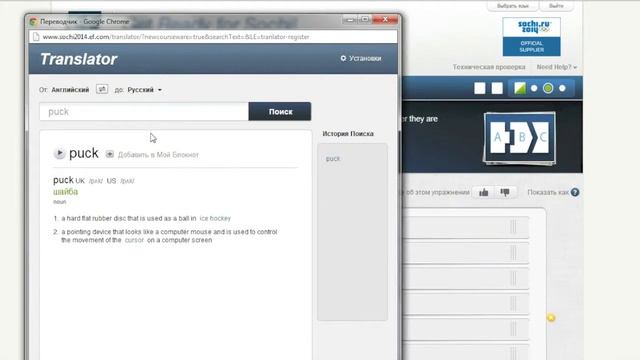This screenshot has height=360, width=640.
Task: Click the thumbs up icon
Action: point(484,192)
